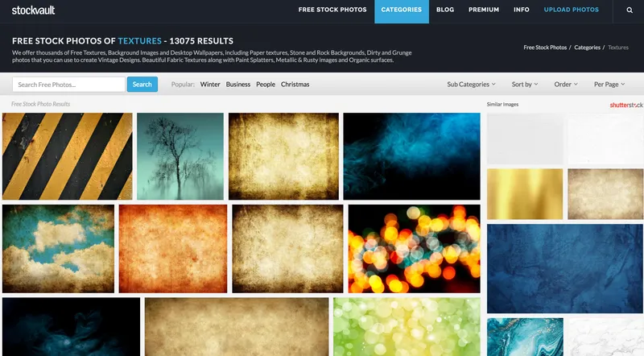Open the Sort by dropdown

[525, 85]
